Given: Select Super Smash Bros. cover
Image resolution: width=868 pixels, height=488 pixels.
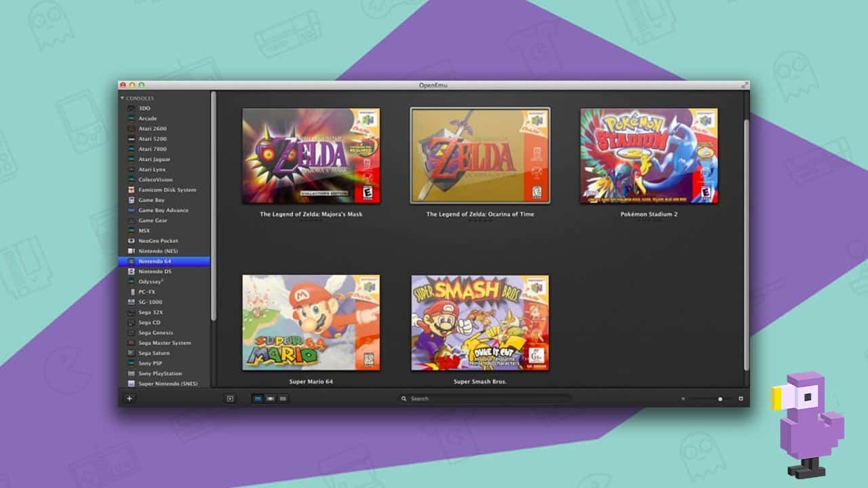Looking at the screenshot, I should tap(480, 323).
